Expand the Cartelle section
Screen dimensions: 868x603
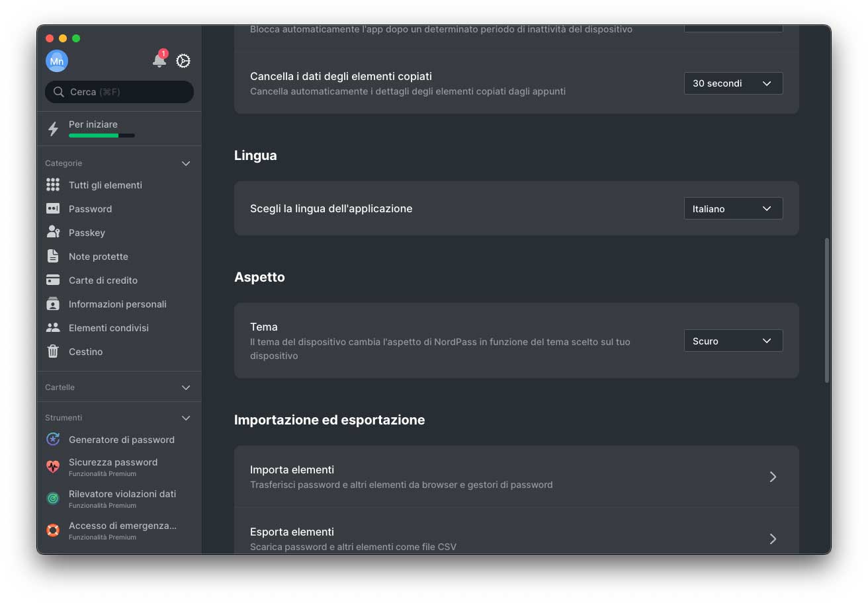click(186, 387)
